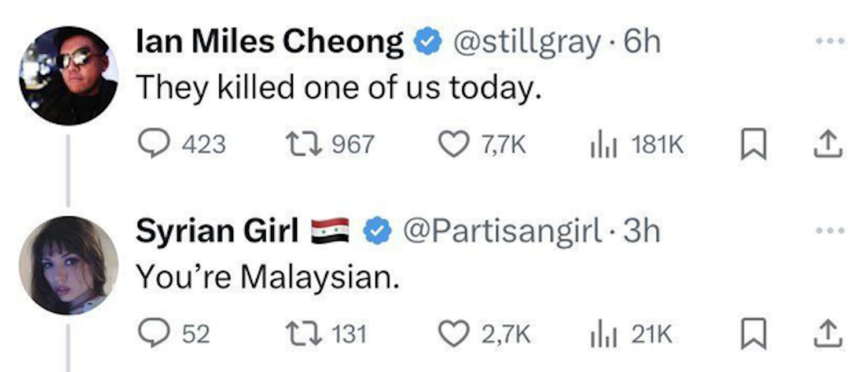Like the "You're Malaysian" reply
The height and width of the screenshot is (372, 868).
[454, 334]
